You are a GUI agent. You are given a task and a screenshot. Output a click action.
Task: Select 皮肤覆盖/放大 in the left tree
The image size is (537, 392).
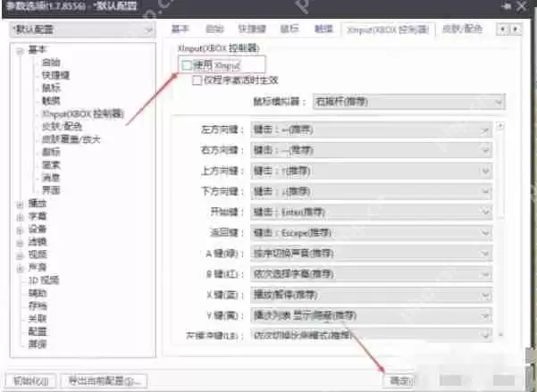(x=71, y=139)
